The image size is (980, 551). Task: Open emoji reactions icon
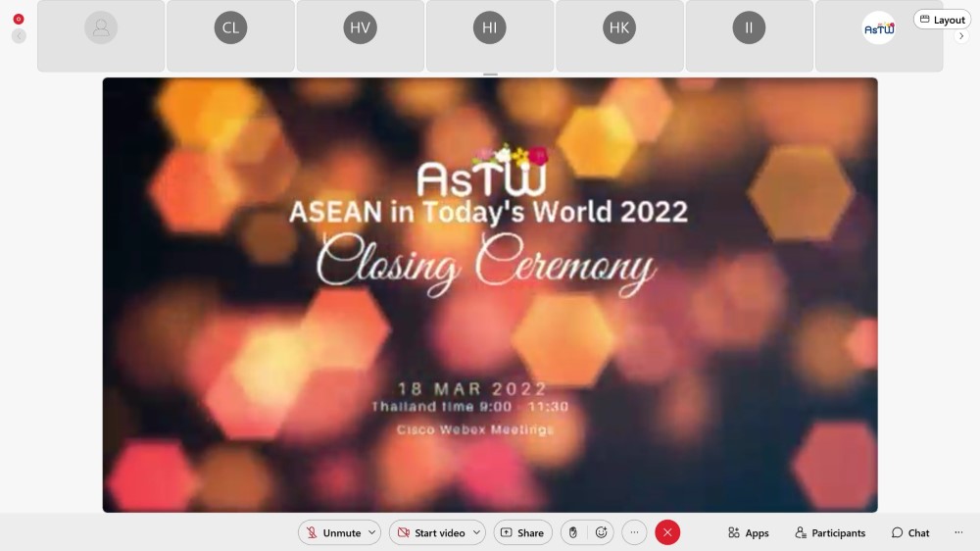(602, 533)
